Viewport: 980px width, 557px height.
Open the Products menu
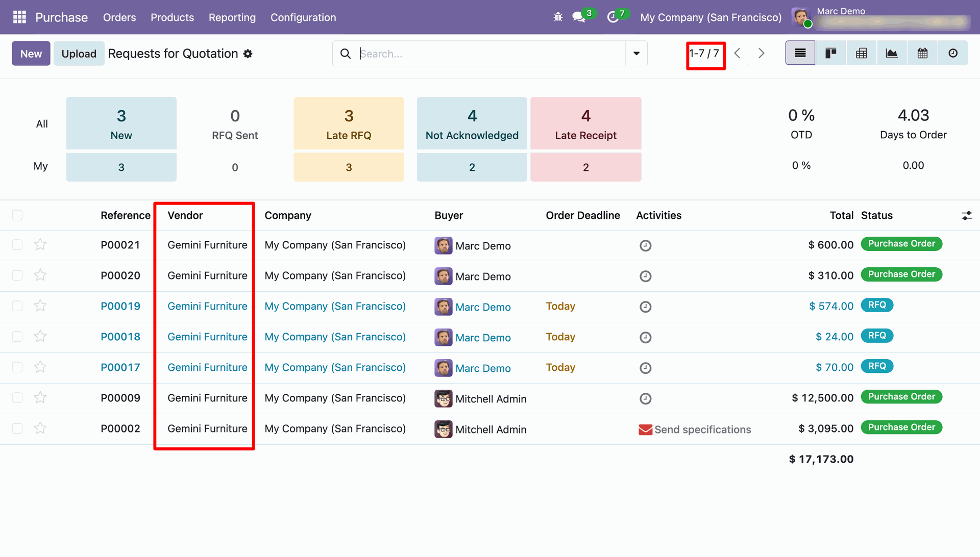tap(172, 17)
